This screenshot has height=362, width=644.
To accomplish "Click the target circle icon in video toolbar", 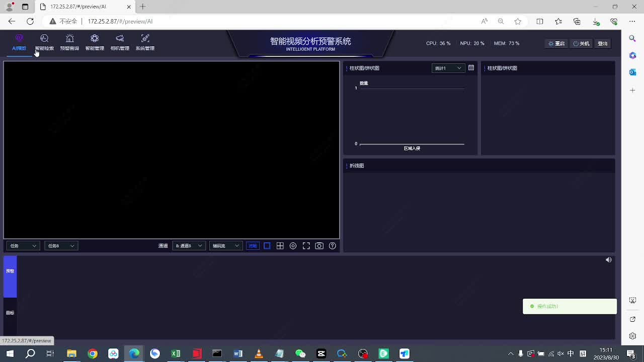I will tap(293, 246).
